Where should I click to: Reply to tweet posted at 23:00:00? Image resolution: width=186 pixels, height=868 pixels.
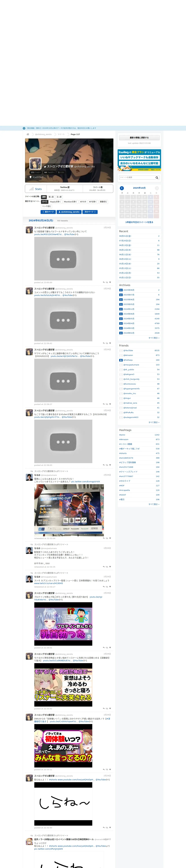pos(104,282)
